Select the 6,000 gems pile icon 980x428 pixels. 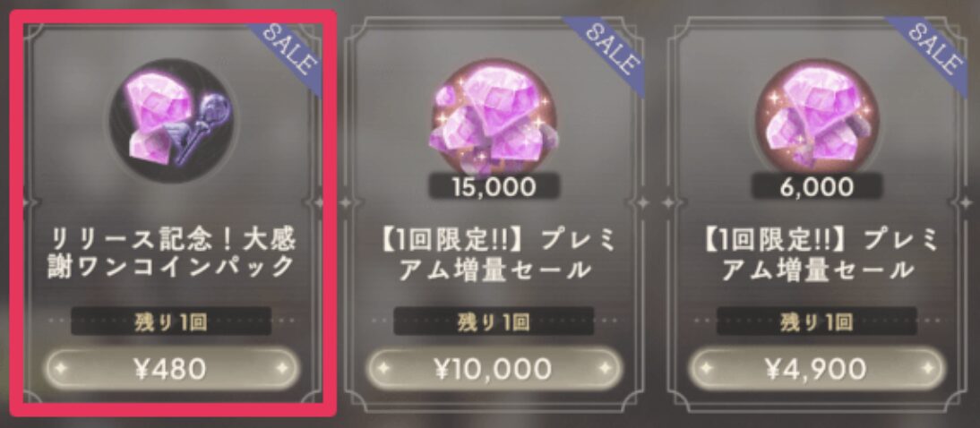[817, 119]
